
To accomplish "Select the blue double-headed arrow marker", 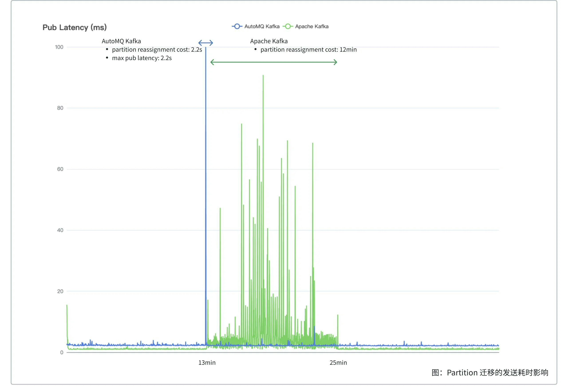I will pos(206,43).
